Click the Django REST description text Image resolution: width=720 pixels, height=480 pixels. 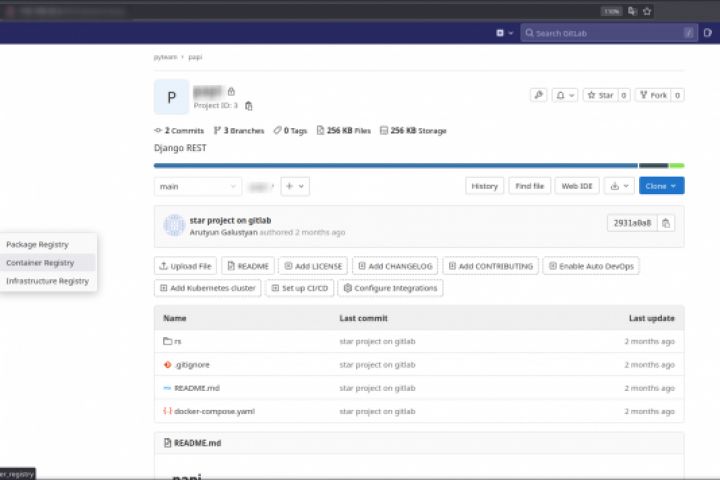(180, 148)
